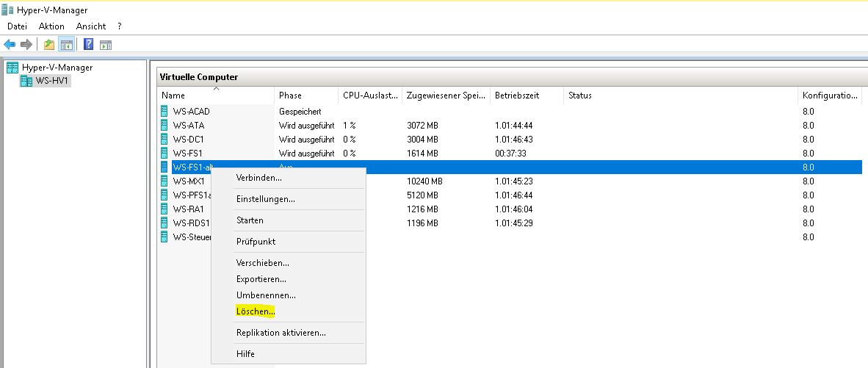Click the WS-RA1 name text
The width and height of the screenshot is (868, 368).
coord(188,209)
